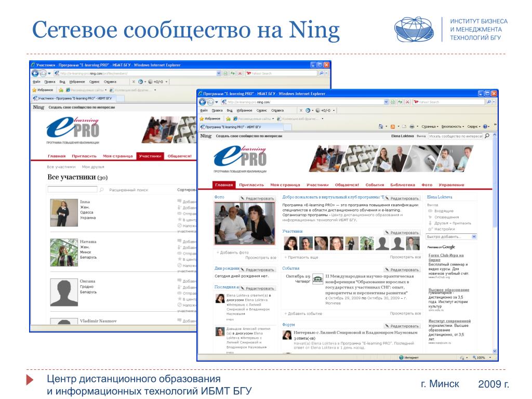This screenshot has width=532, height=399.
Task: Click the Forward arrow in front E-learning PRO window
Action: [210, 102]
